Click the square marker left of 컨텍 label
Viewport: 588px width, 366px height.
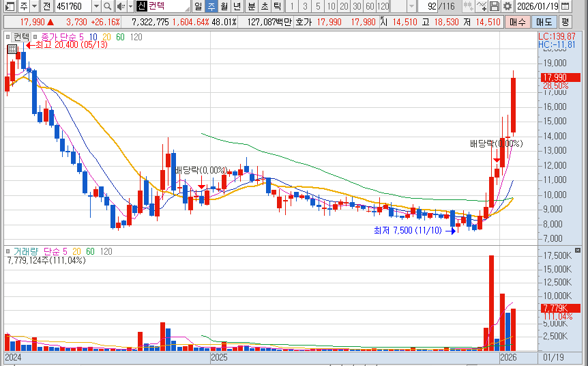8,37
